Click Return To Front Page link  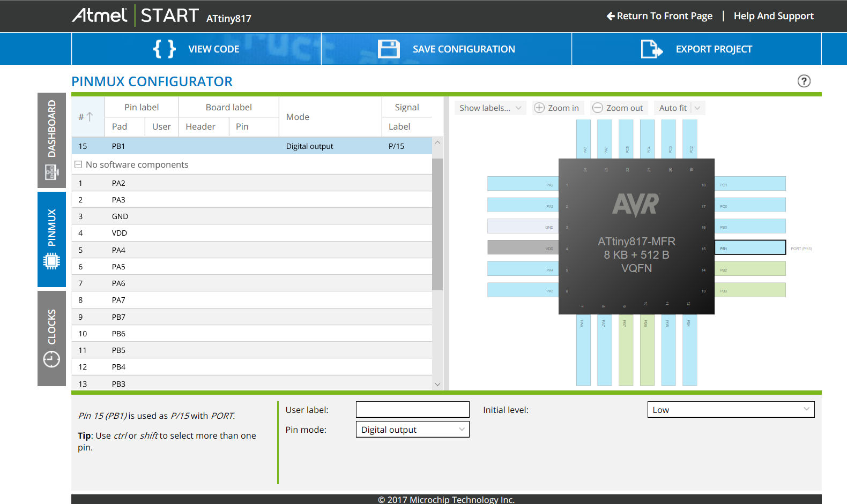coord(664,16)
